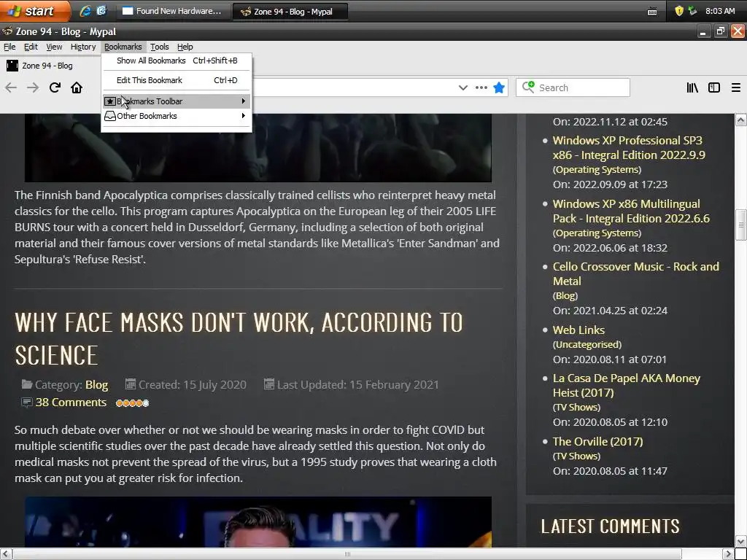Screen dimensions: 747x560
Task: Open the File menu
Action: [9, 47]
